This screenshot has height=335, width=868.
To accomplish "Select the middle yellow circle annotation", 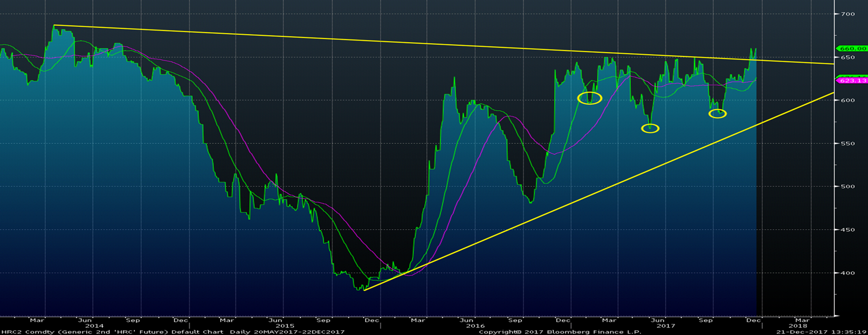I will point(650,129).
